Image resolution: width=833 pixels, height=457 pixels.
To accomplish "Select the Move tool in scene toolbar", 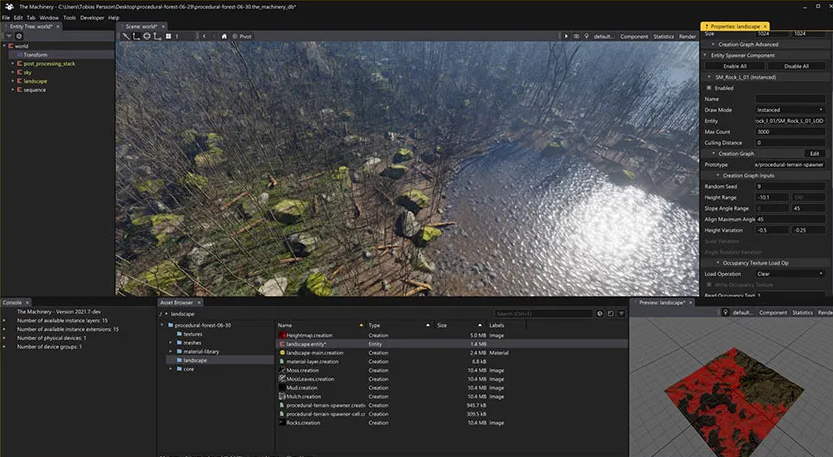I will click(137, 36).
